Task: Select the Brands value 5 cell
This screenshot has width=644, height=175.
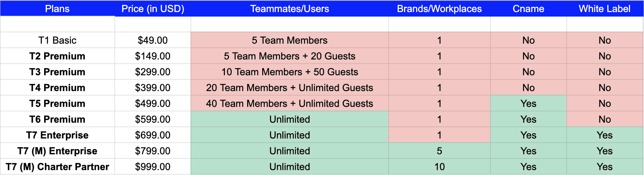Action: 439,151
